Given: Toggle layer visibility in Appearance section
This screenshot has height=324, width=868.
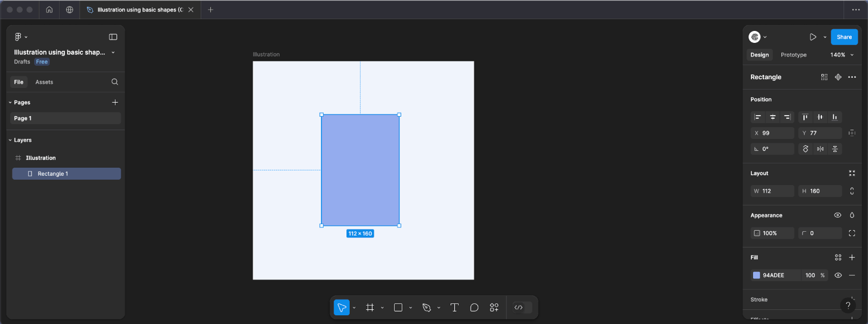Looking at the screenshot, I should tap(838, 215).
